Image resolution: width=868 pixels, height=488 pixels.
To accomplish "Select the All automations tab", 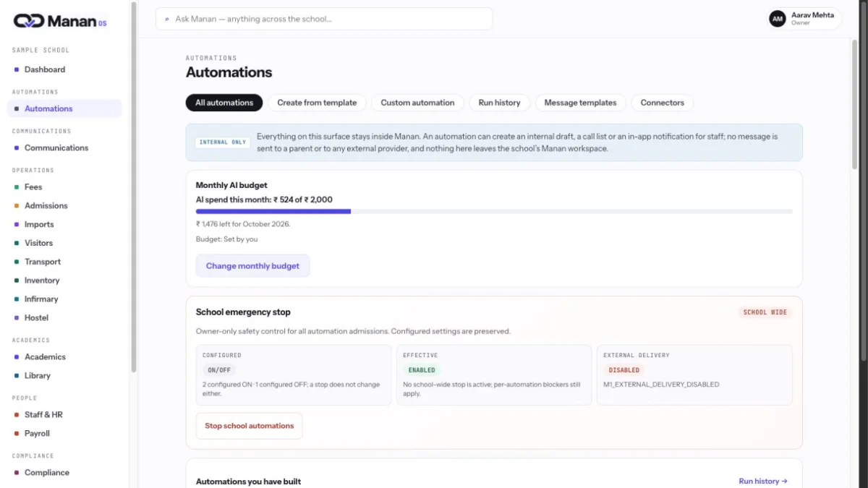I will [224, 103].
